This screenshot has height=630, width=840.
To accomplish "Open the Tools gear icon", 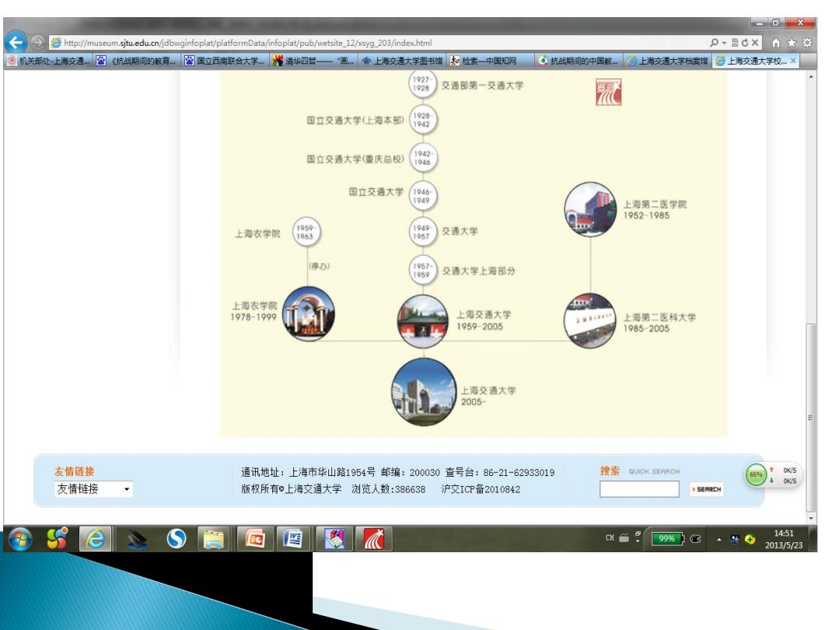I will pyautogui.click(x=807, y=43).
